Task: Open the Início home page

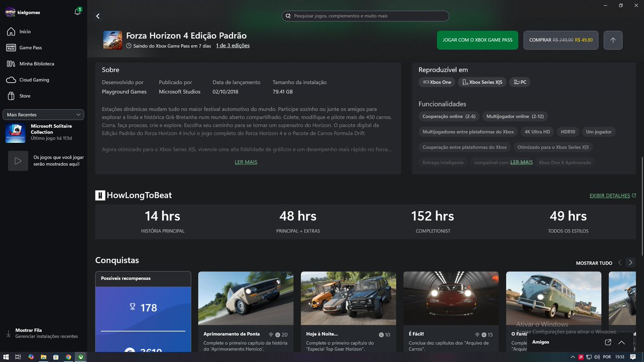Action: (x=43, y=32)
